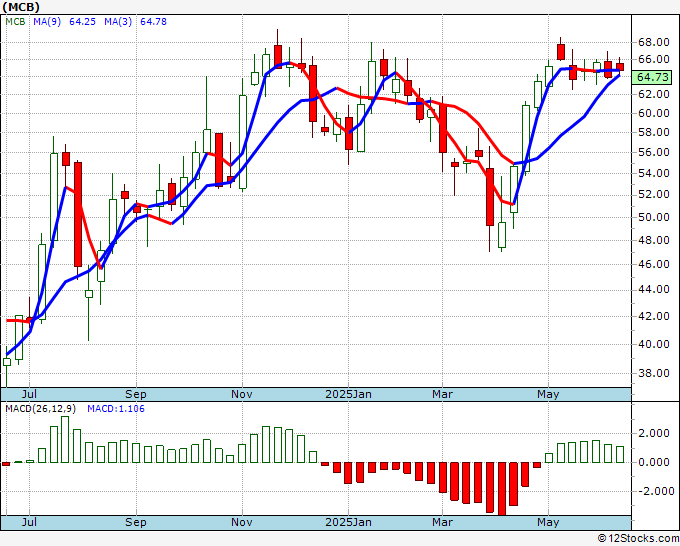
Task: Select the 46.00 price axis label
Action: [653, 264]
